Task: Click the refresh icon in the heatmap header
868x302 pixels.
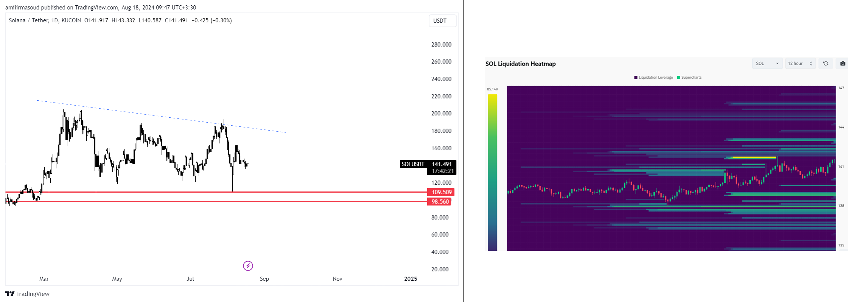Action: [x=826, y=64]
